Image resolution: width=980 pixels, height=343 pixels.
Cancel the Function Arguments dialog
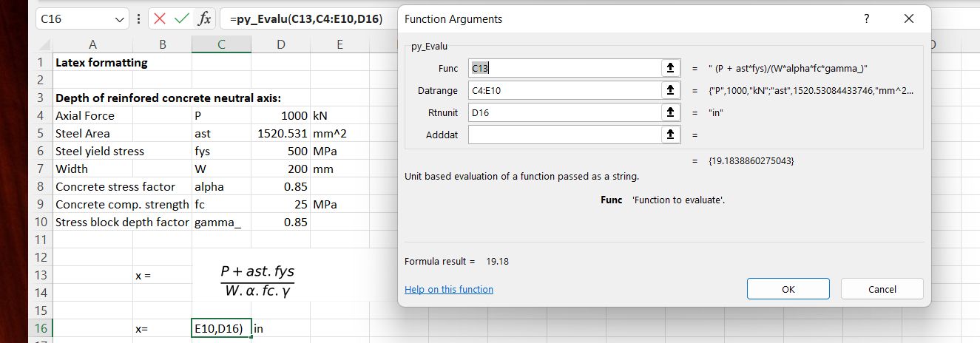[x=882, y=289]
